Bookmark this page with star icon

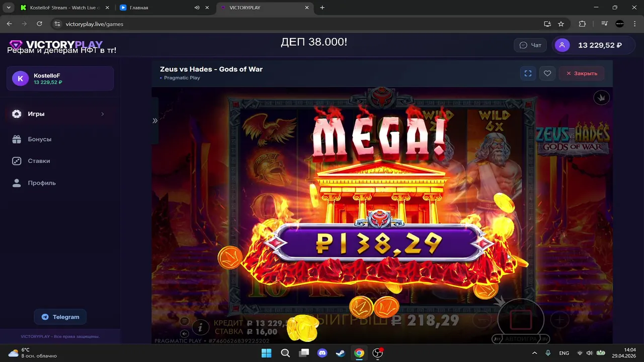[561, 24]
